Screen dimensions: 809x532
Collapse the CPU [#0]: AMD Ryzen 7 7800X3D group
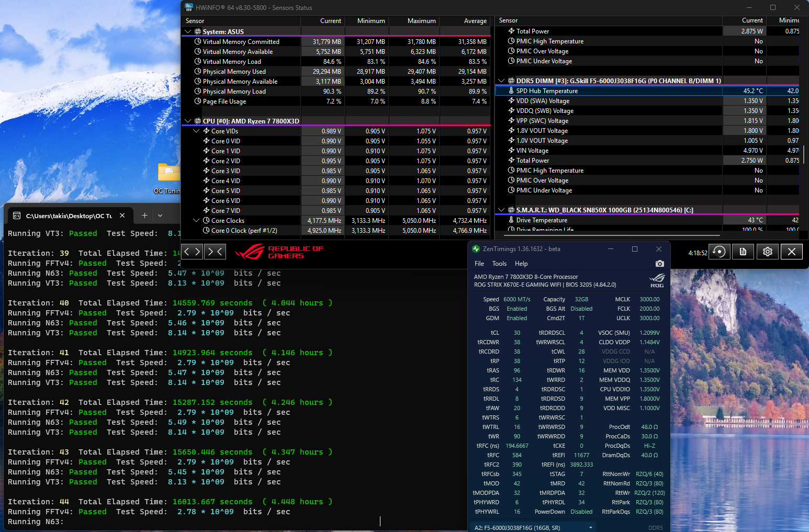188,121
